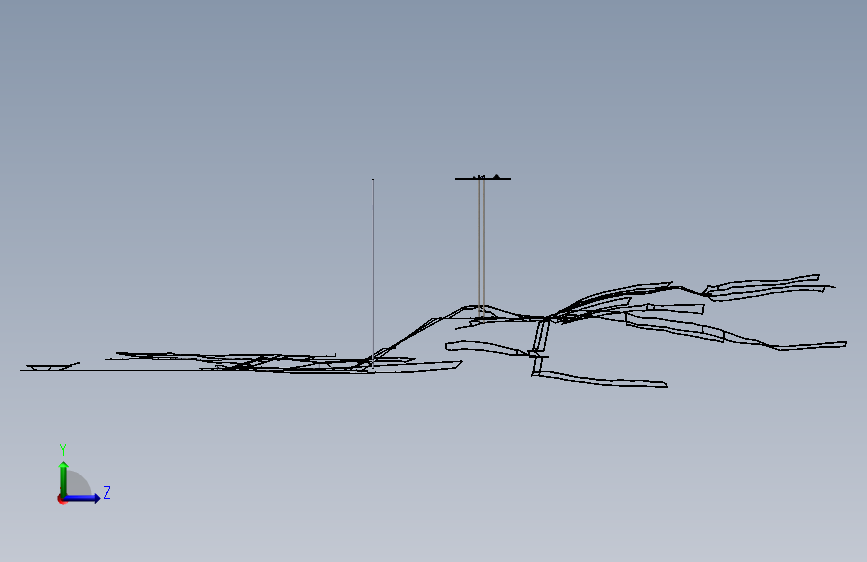The height and width of the screenshot is (562, 867).
Task: Click the blue Z axis arrow of triad
Action: (82, 498)
